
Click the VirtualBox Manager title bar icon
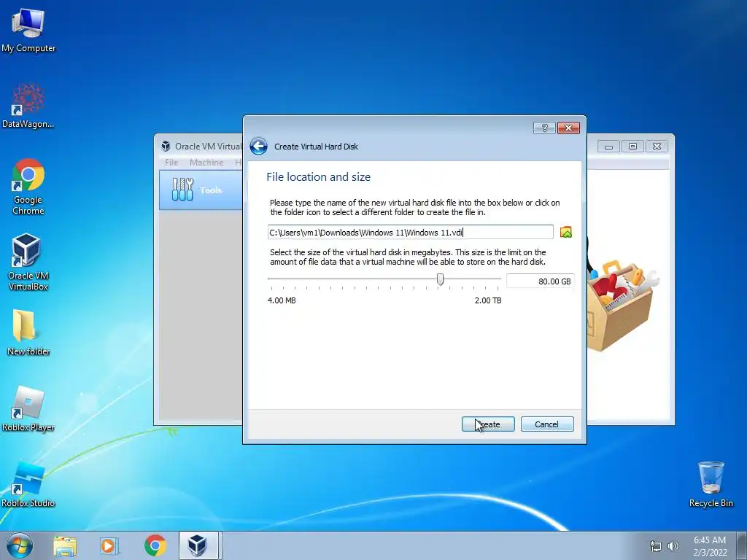[166, 146]
